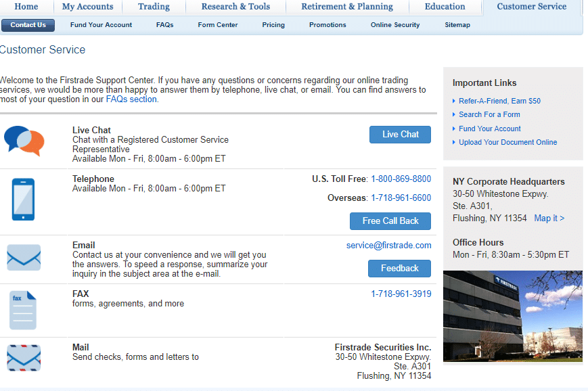Image resolution: width=588 pixels, height=391 pixels.
Task: Open Fund Your Account submenu item
Action: click(101, 25)
